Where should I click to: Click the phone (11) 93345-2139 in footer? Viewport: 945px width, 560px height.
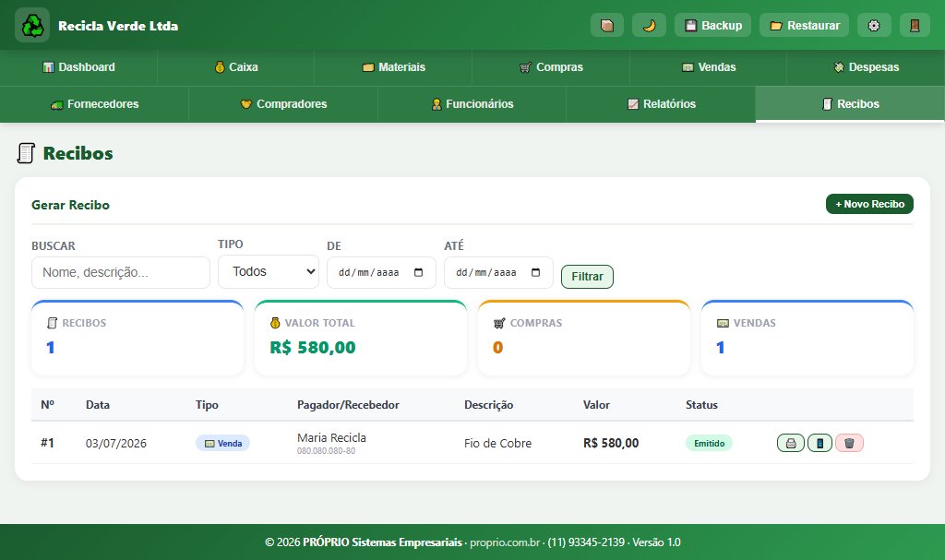pyautogui.click(x=586, y=542)
